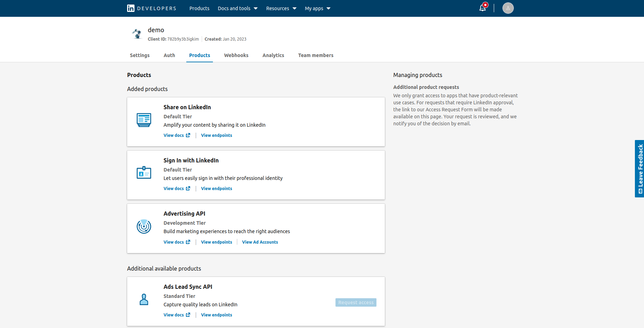Click the Sign In with LinkedIn badge icon
The image size is (644, 328).
144,173
